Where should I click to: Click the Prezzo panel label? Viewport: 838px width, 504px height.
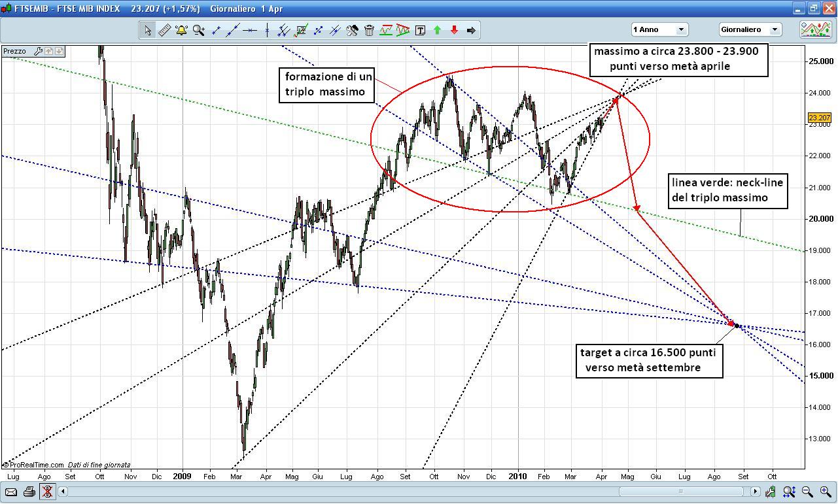pos(15,51)
